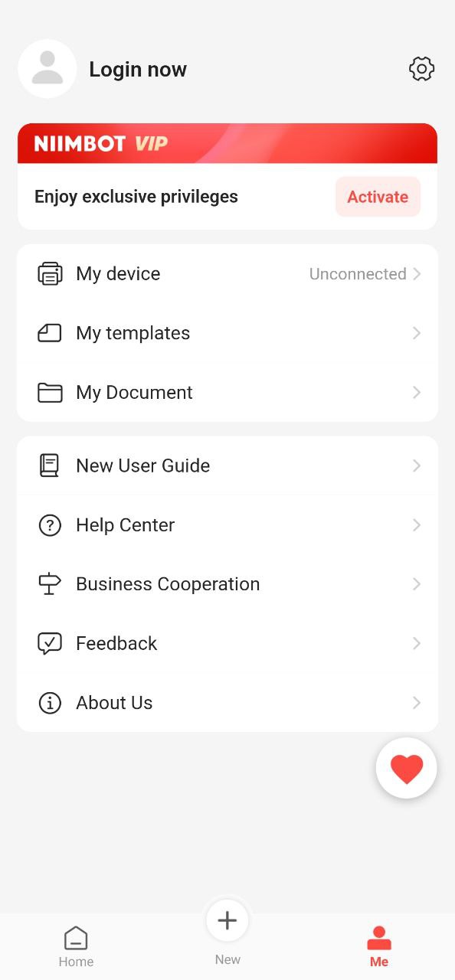Tap the folder icon beside My Document

click(50, 393)
